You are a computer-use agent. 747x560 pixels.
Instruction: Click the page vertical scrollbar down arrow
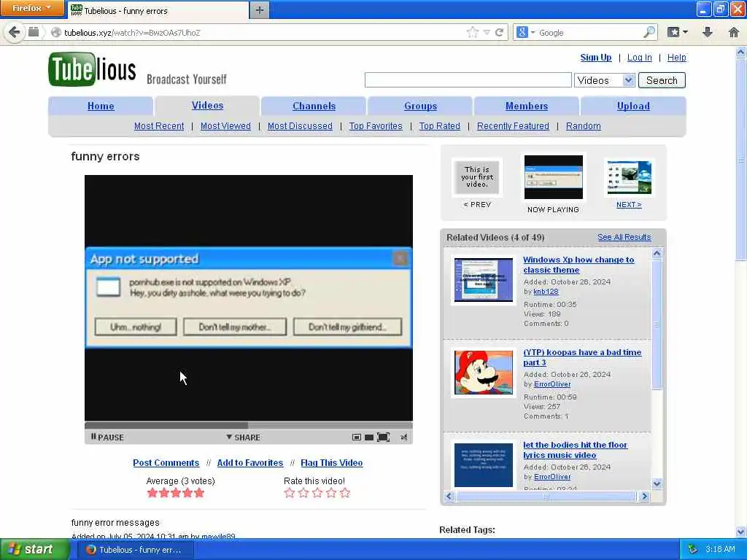click(741, 532)
